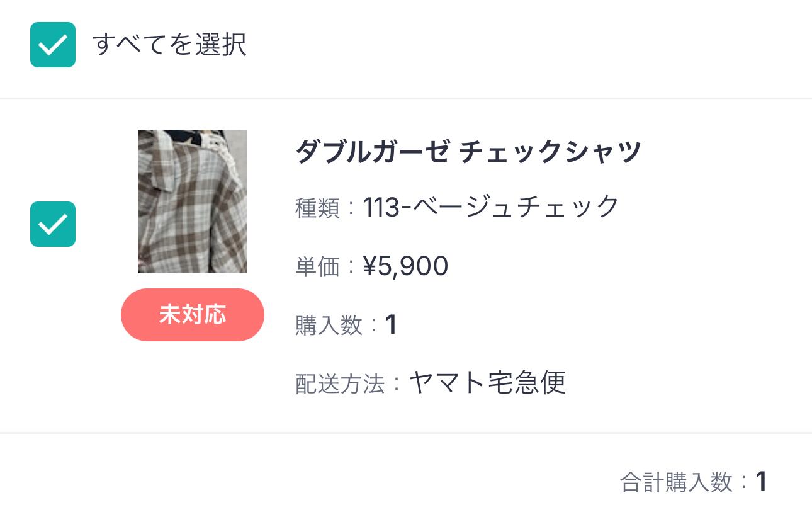Click the 単価 field label
Viewport: 812px width, 522px height.
pyautogui.click(x=317, y=267)
